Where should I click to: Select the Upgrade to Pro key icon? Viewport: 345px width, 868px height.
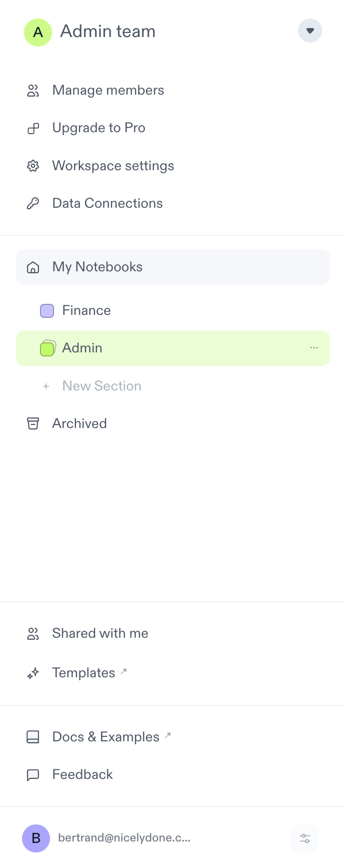32,128
